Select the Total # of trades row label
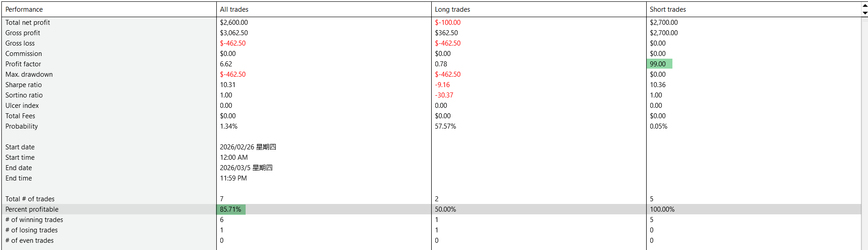Image resolution: width=868 pixels, height=250 pixels. [30, 199]
